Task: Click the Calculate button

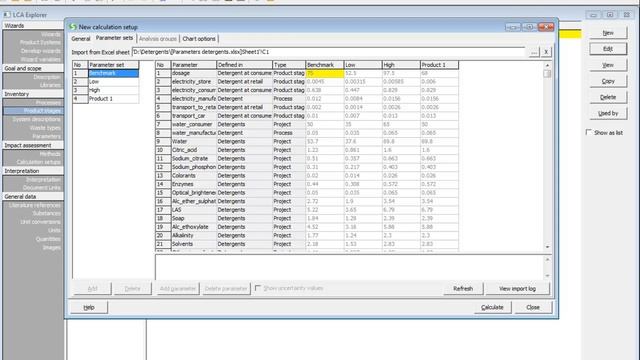Action: tap(492, 307)
